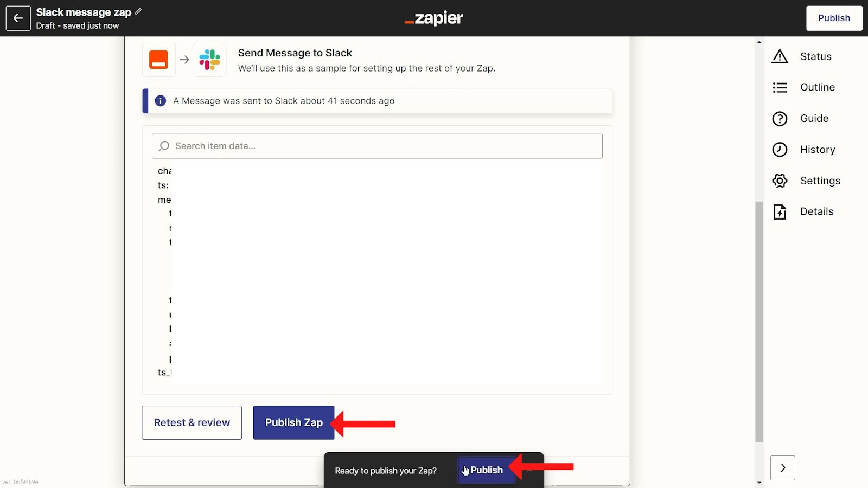
Task: Click the 'Draft - saved just now' status
Action: [78, 25]
